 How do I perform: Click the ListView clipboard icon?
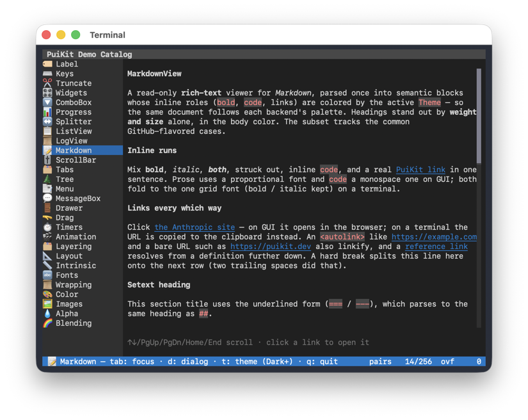tap(47, 131)
